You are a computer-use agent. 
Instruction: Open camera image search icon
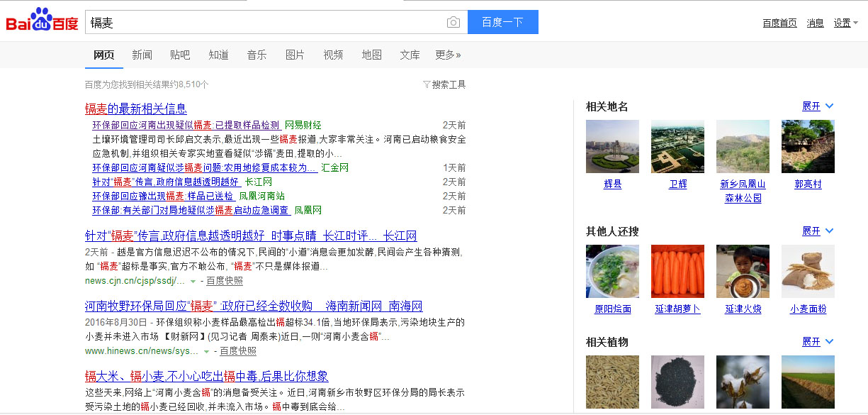[x=453, y=23]
